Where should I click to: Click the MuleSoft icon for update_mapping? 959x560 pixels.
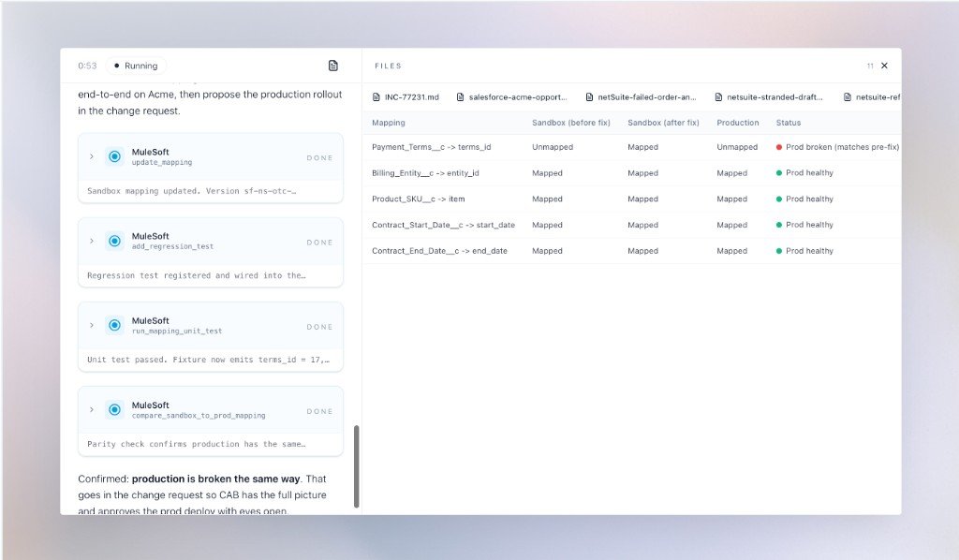114,156
